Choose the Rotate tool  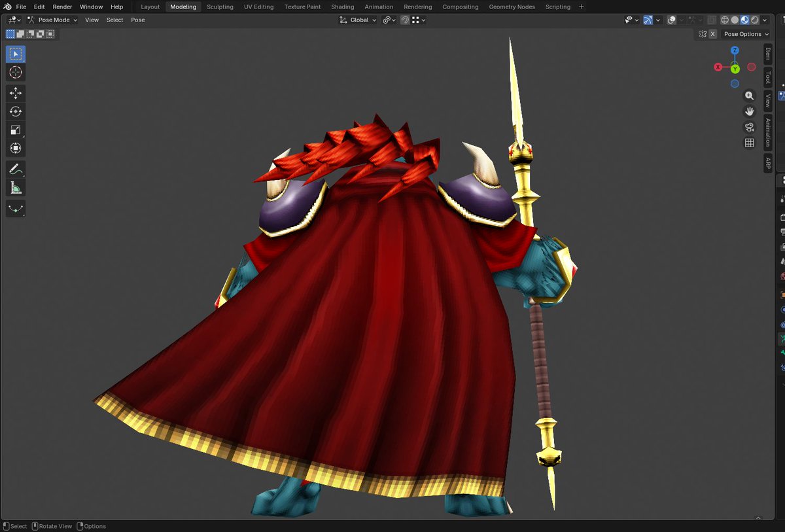[x=16, y=112]
